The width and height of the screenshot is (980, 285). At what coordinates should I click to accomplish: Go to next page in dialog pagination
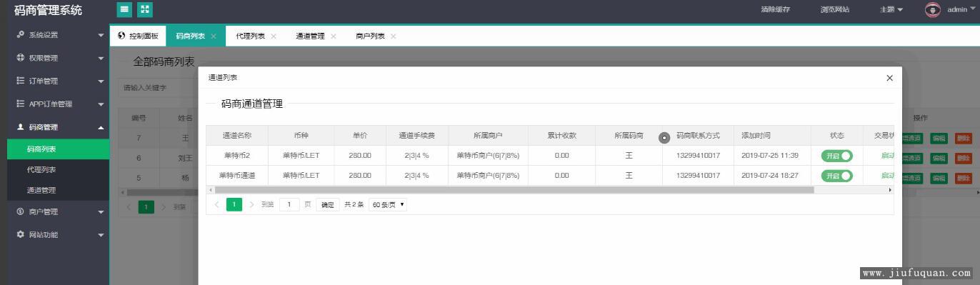[x=251, y=204]
